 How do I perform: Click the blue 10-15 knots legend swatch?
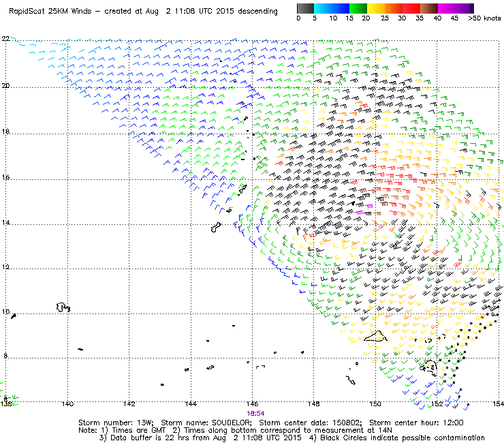click(341, 8)
